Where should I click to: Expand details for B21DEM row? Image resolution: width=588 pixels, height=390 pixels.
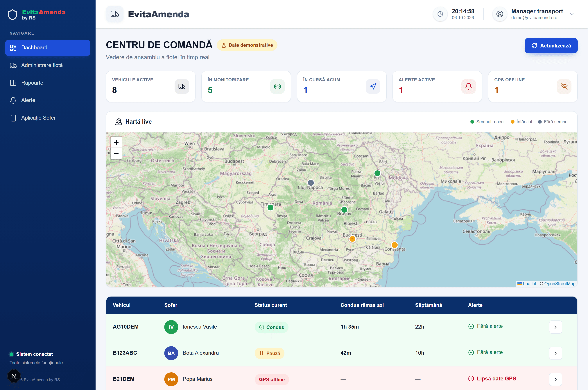pyautogui.click(x=555, y=379)
